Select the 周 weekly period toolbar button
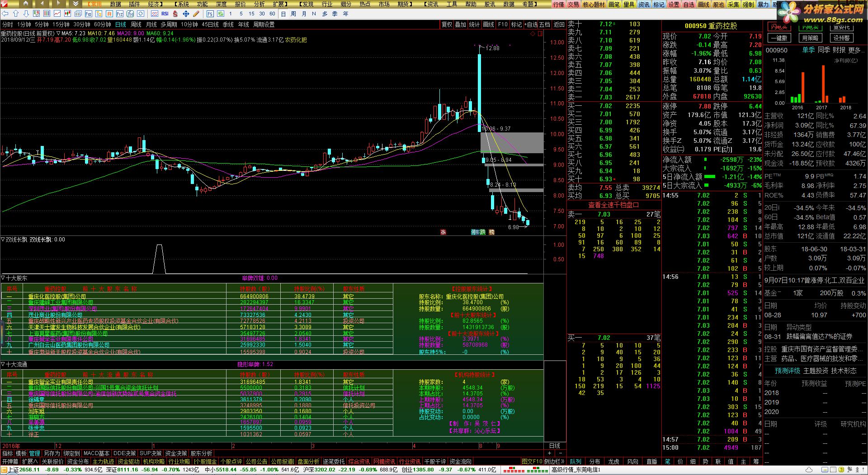Screen dimensions: 868x475 [x=293, y=14]
